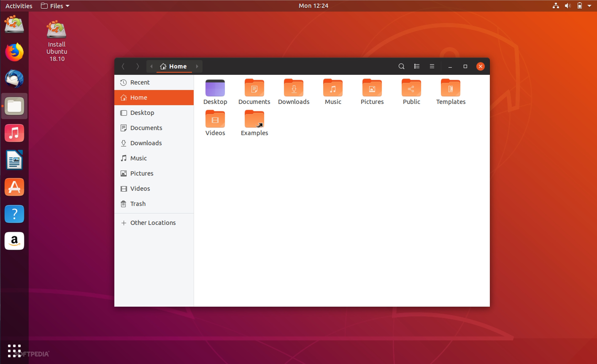The height and width of the screenshot is (364, 597).
Task: Open Rhythmbox music player from the dock
Action: 14,133
